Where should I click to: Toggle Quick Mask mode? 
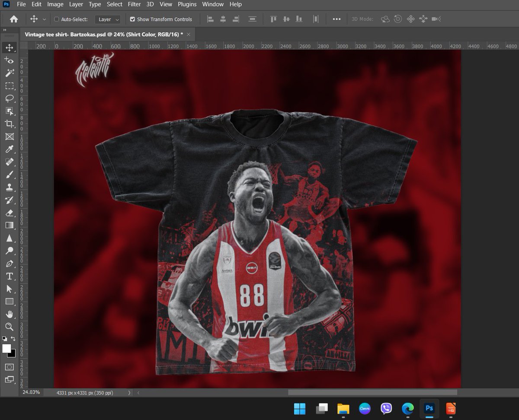pos(9,367)
